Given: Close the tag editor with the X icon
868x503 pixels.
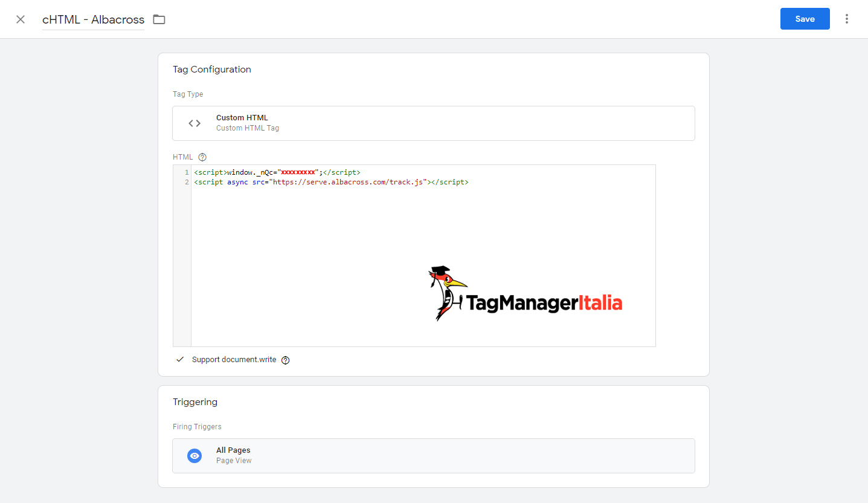Looking at the screenshot, I should (21, 19).
